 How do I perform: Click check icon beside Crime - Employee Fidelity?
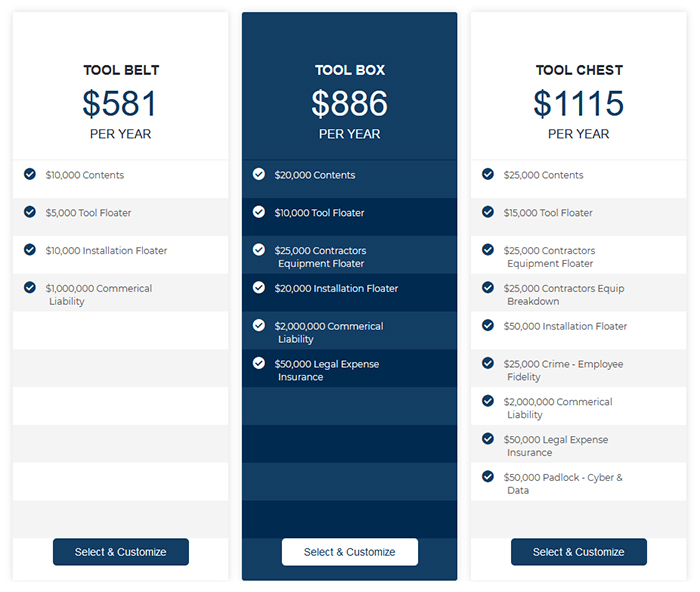pyautogui.click(x=488, y=363)
